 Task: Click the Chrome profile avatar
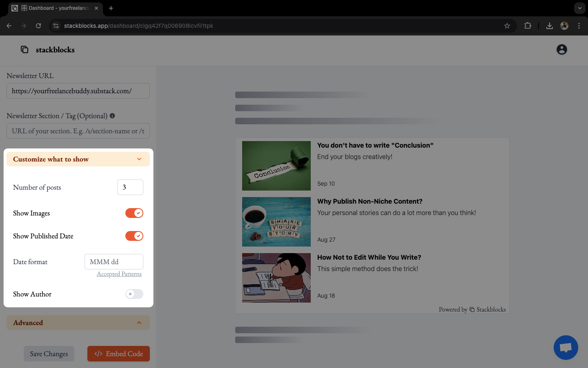pyautogui.click(x=564, y=26)
